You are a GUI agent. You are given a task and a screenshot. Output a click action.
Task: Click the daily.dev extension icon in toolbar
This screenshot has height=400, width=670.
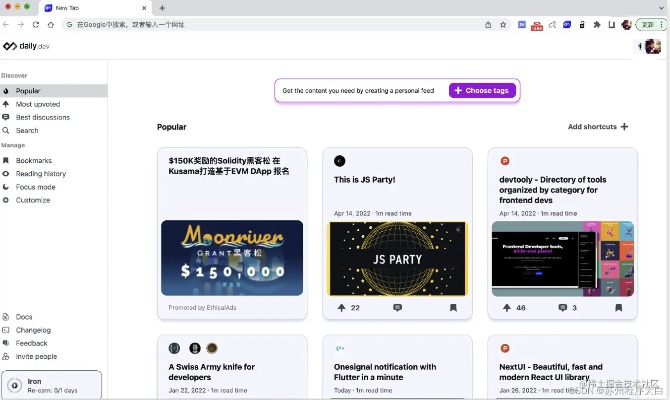pyautogui.click(x=567, y=25)
